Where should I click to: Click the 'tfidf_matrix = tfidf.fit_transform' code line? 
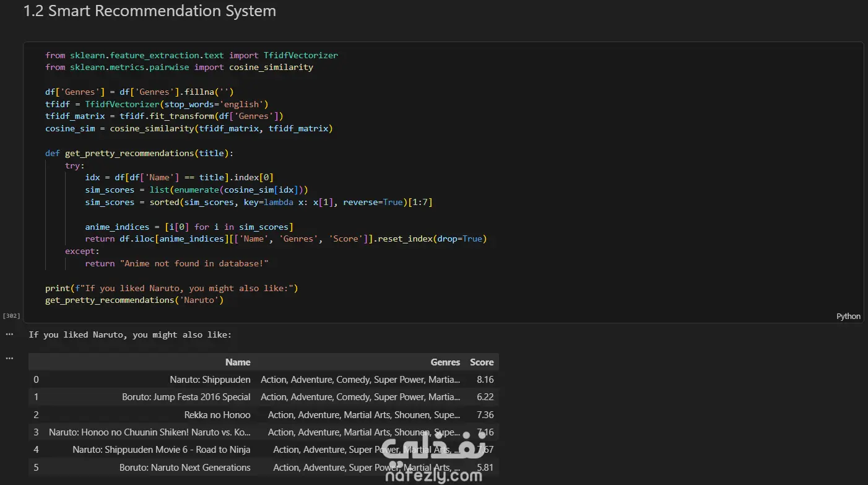(164, 116)
